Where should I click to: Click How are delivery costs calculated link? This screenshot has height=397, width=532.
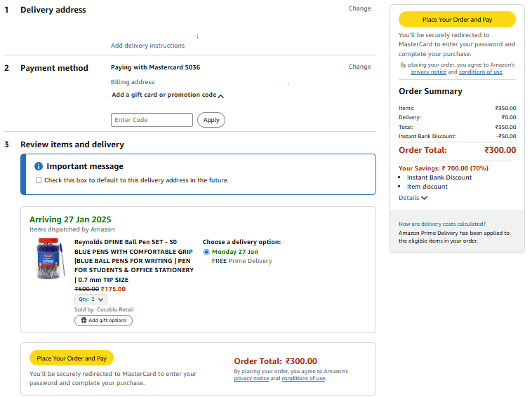(442, 224)
